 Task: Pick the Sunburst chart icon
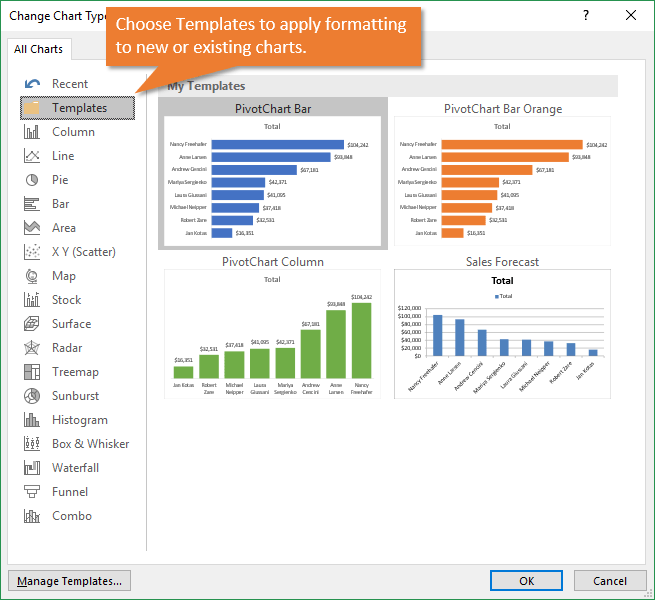tap(32, 396)
